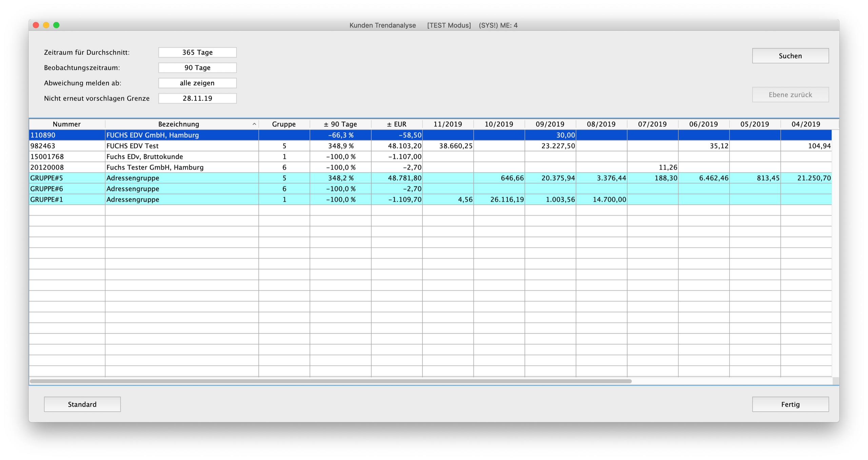Select the FUCHS EDV Test row
Image resolution: width=868 pixels, height=460 pixels.
[132, 146]
